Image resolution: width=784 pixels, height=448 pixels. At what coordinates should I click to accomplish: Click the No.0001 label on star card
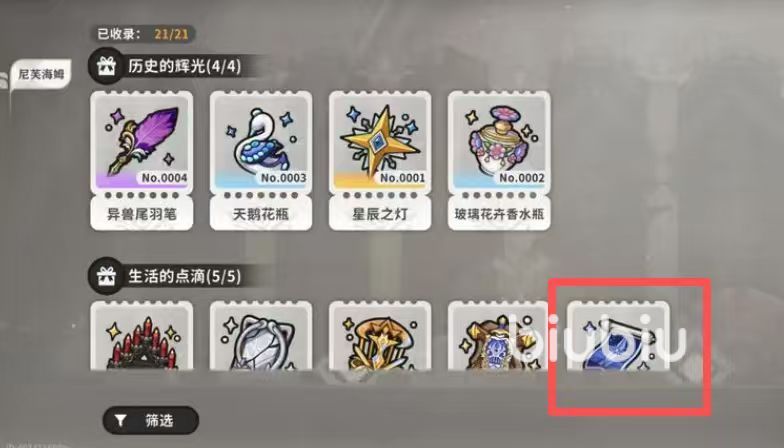(x=402, y=178)
